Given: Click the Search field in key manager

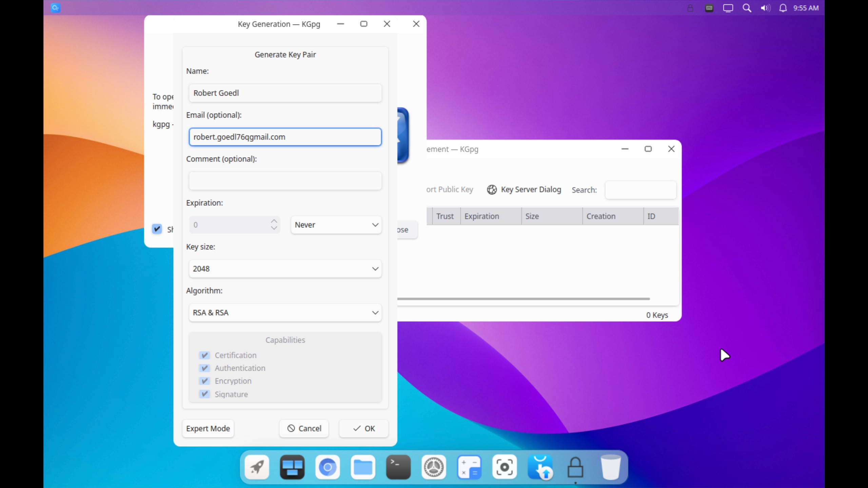Looking at the screenshot, I should point(640,190).
